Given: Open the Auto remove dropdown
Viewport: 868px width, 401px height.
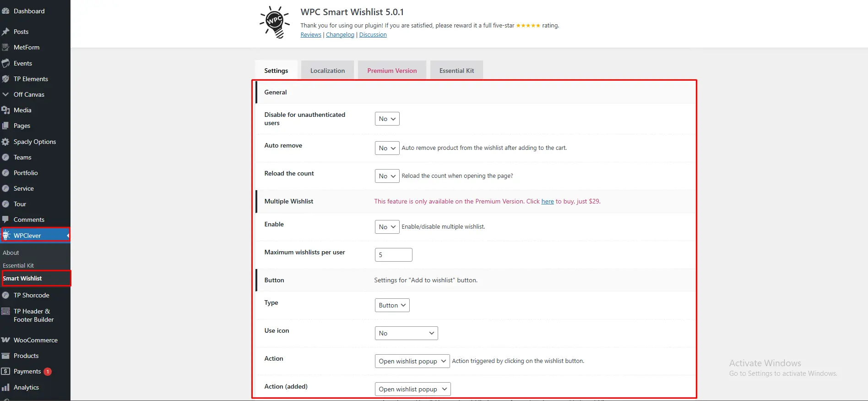Looking at the screenshot, I should [387, 148].
